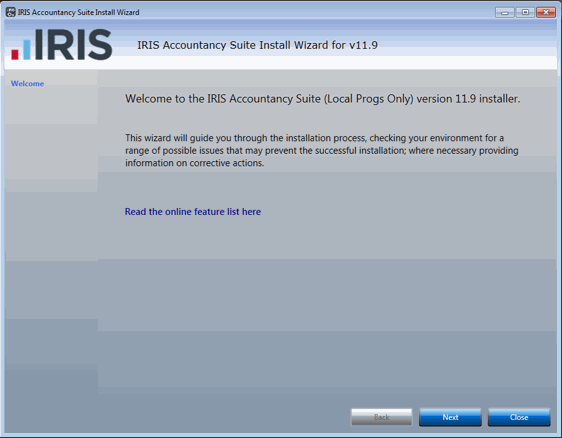Exit the wizard with the Close button
The height and width of the screenshot is (438, 562).
[x=519, y=417]
